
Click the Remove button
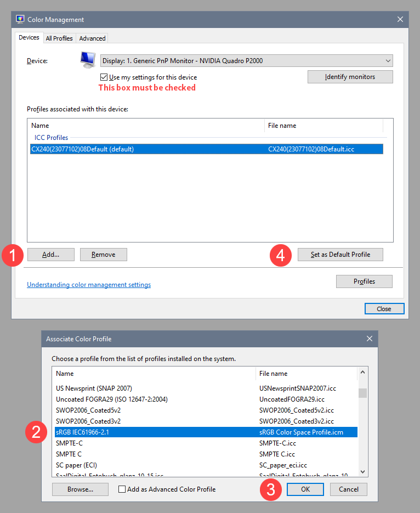pos(103,255)
